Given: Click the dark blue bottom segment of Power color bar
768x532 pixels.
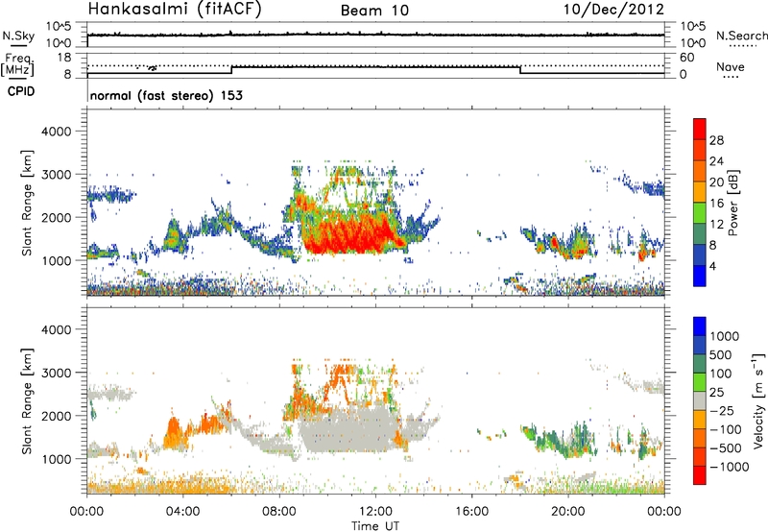Looking at the screenshot, I should (700, 276).
